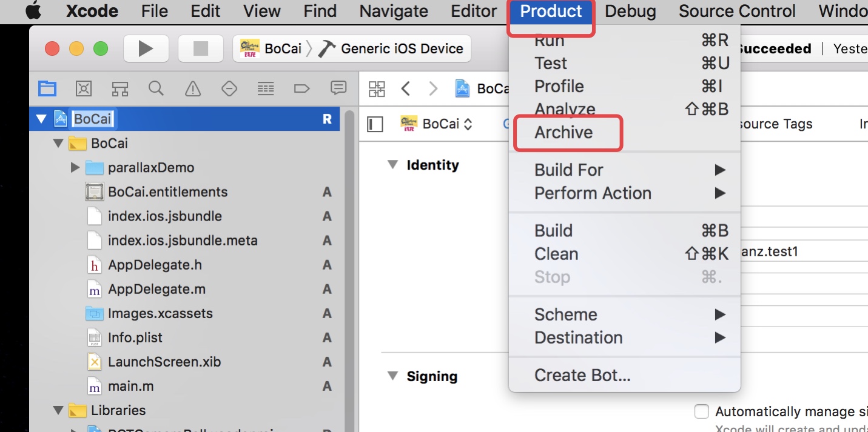Expand the parallaxDemo folder
Image resolution: width=868 pixels, height=432 pixels.
click(75, 167)
